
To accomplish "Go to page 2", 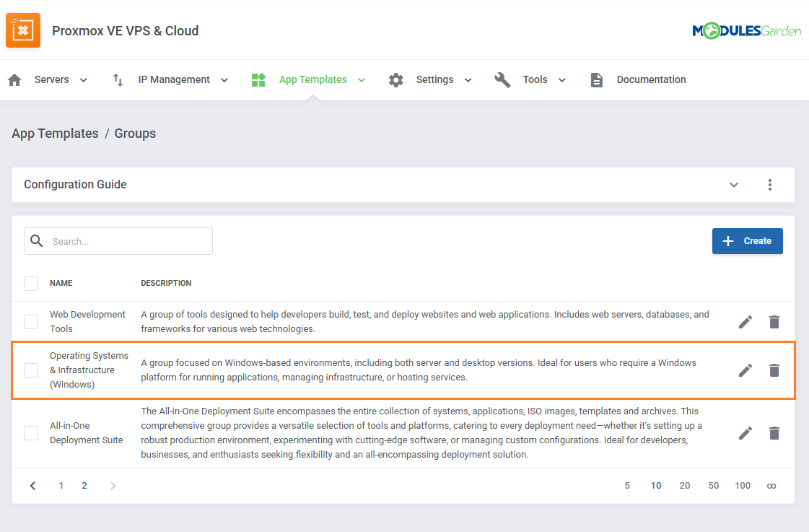I will pos(84,486).
